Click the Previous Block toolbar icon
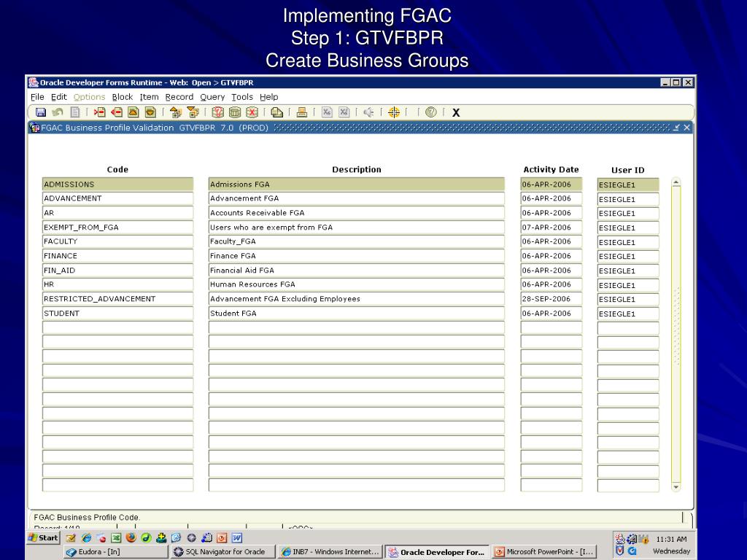747x560 pixels. coord(176,112)
